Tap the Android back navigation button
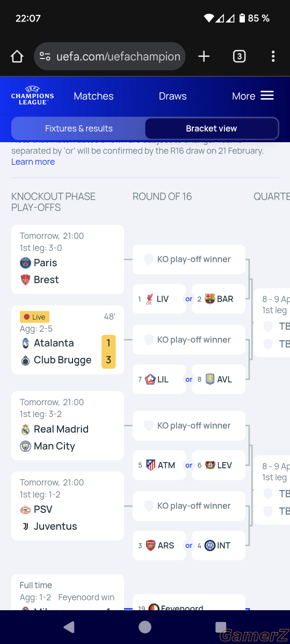The width and height of the screenshot is (290, 644). tap(69, 627)
